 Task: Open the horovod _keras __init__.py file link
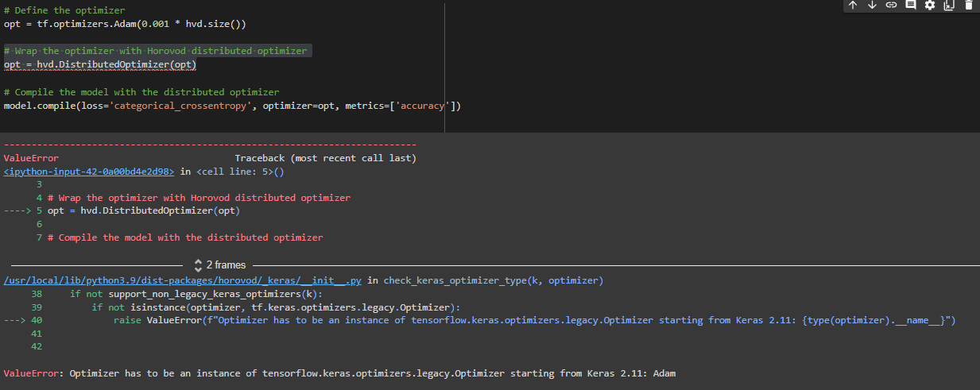tap(183, 280)
